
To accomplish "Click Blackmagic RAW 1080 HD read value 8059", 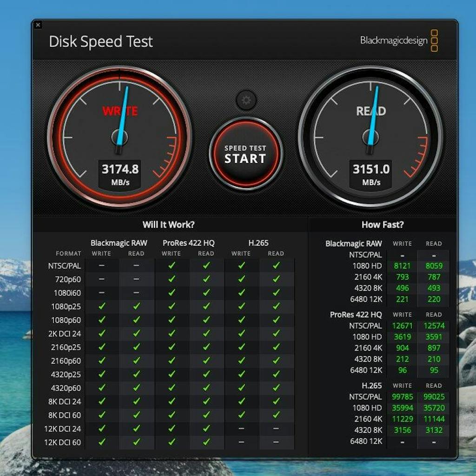I will pos(434,266).
